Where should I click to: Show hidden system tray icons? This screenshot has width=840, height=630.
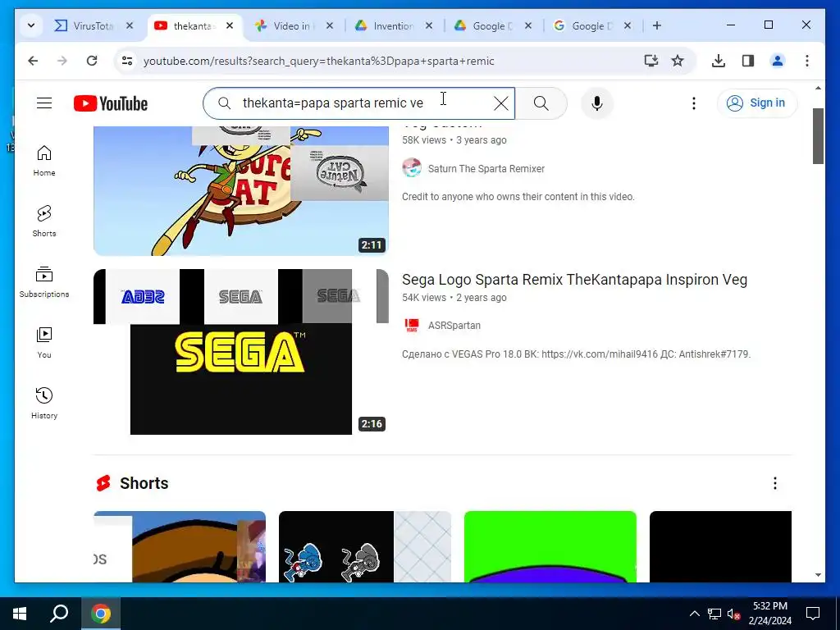click(x=694, y=614)
